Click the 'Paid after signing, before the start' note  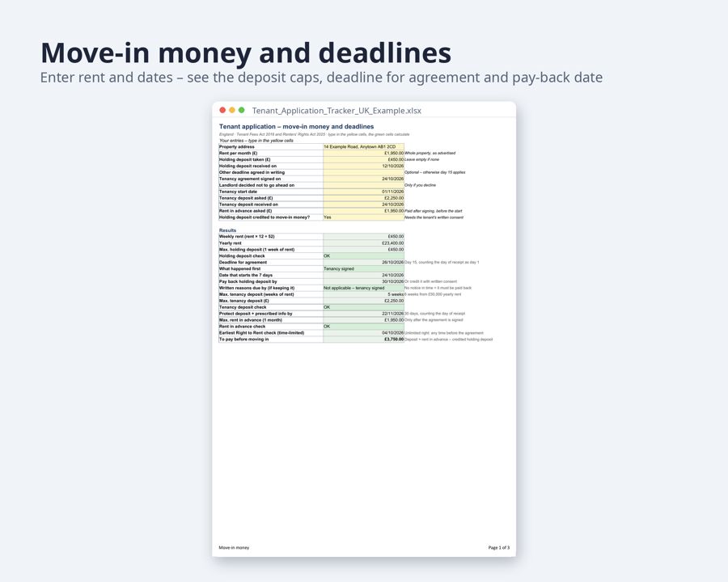click(x=434, y=211)
